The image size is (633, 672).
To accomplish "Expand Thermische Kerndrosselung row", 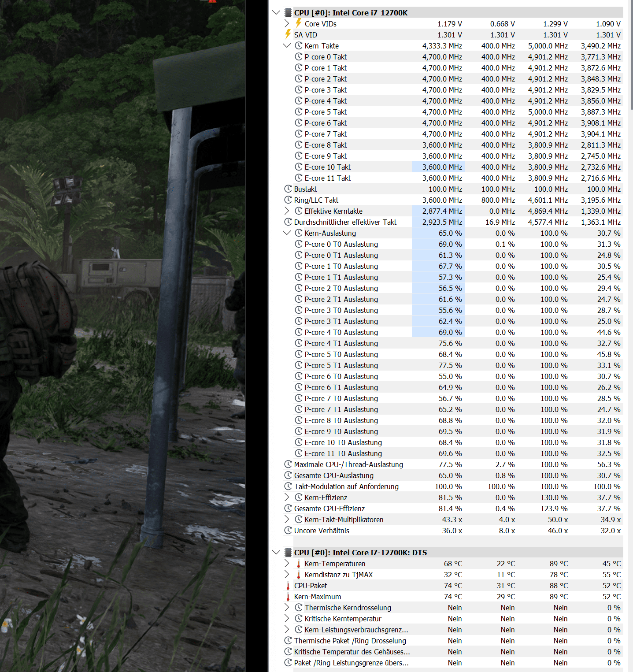I will tap(287, 608).
